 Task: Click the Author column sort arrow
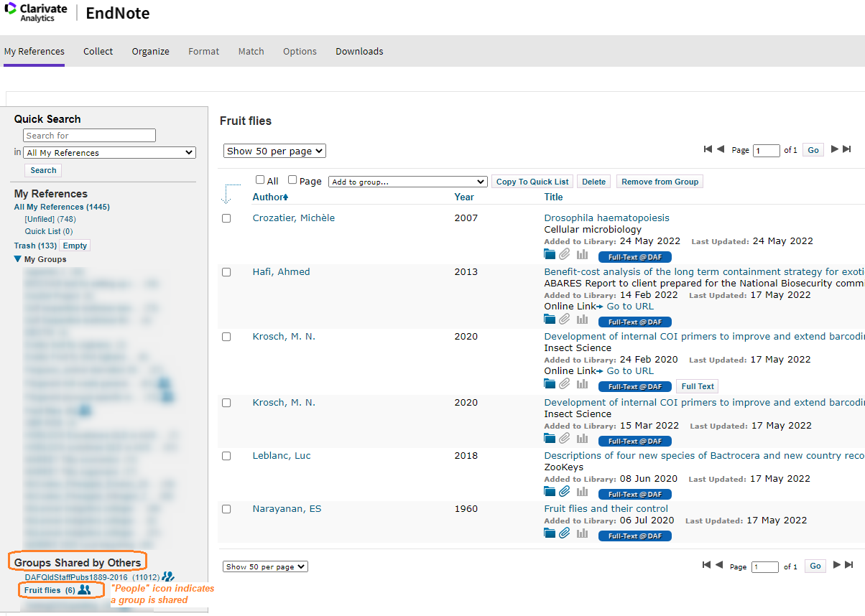(286, 197)
